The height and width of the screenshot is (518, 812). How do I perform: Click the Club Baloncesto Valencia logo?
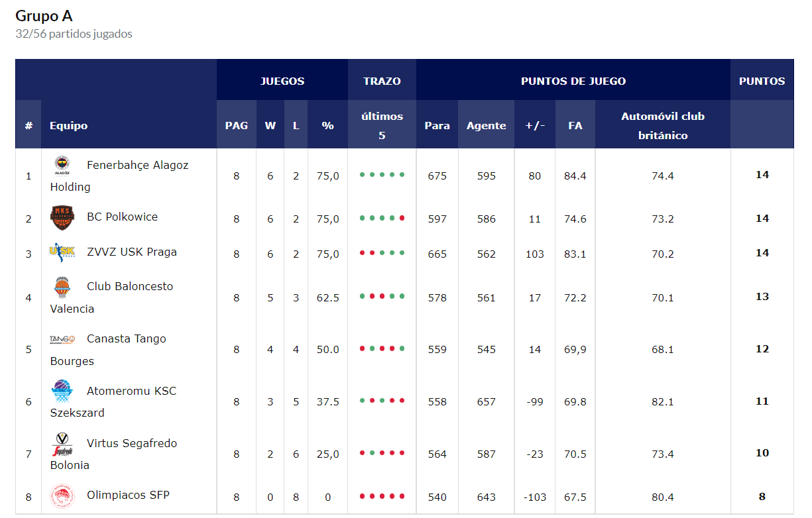tap(62, 287)
